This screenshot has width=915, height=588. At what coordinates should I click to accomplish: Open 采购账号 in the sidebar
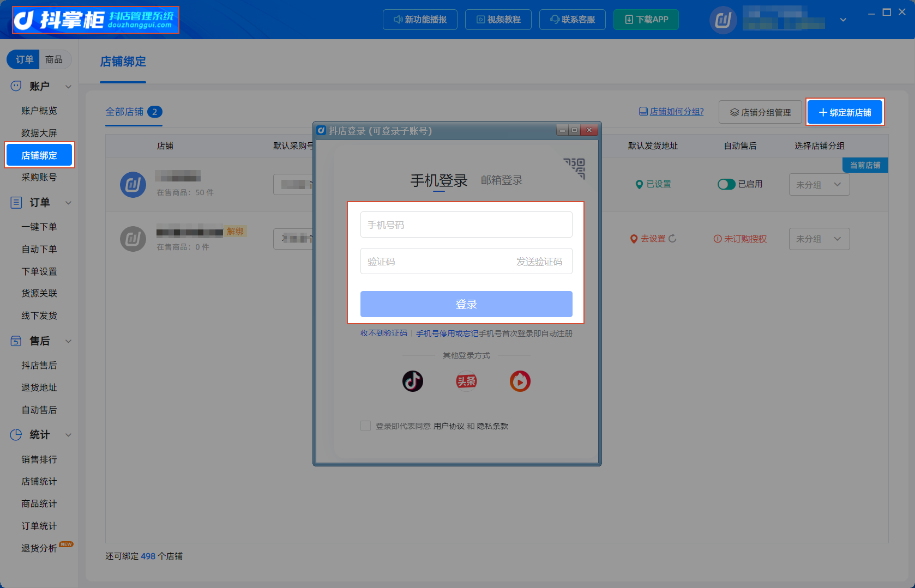[x=39, y=177]
